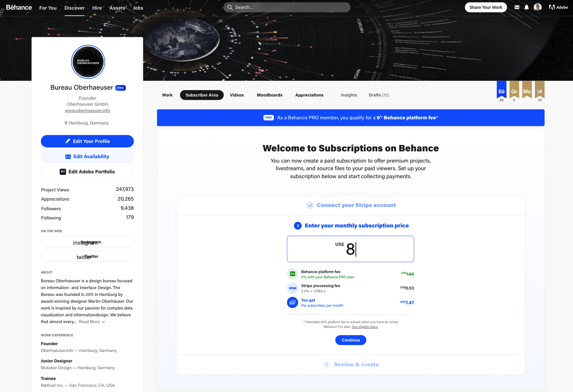Click the Stripe processing fee icon
The height and width of the screenshot is (392, 573).
[x=293, y=288]
